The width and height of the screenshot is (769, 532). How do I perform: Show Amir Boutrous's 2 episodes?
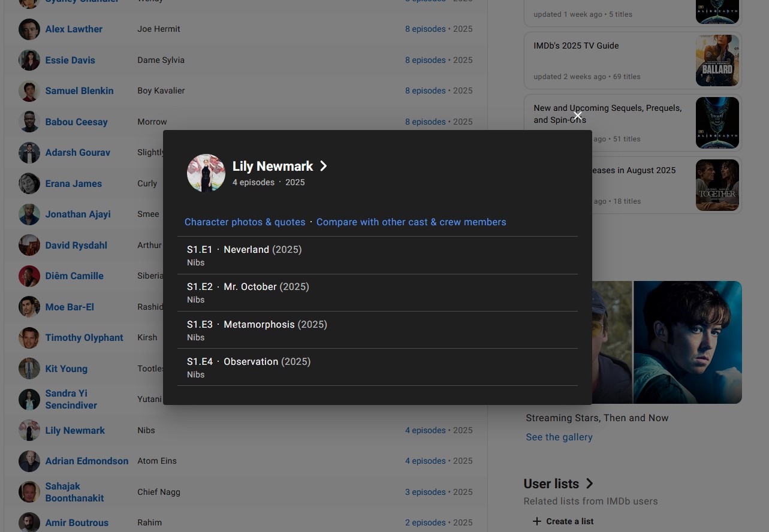425,522
